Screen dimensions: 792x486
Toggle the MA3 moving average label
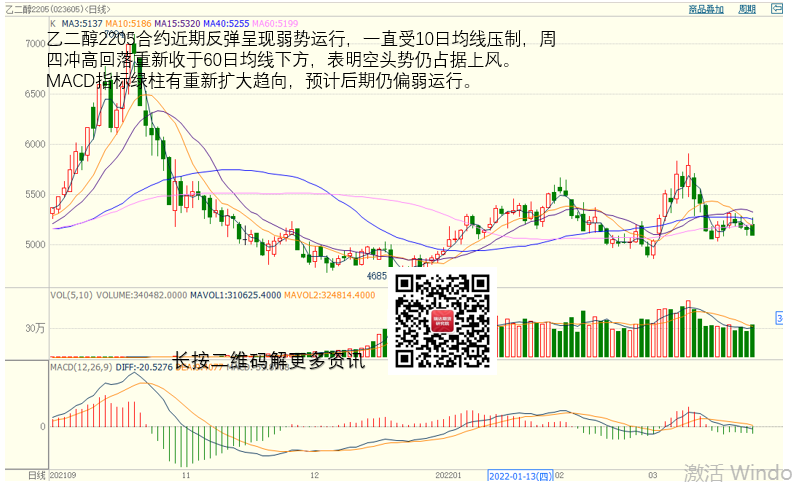(83, 21)
